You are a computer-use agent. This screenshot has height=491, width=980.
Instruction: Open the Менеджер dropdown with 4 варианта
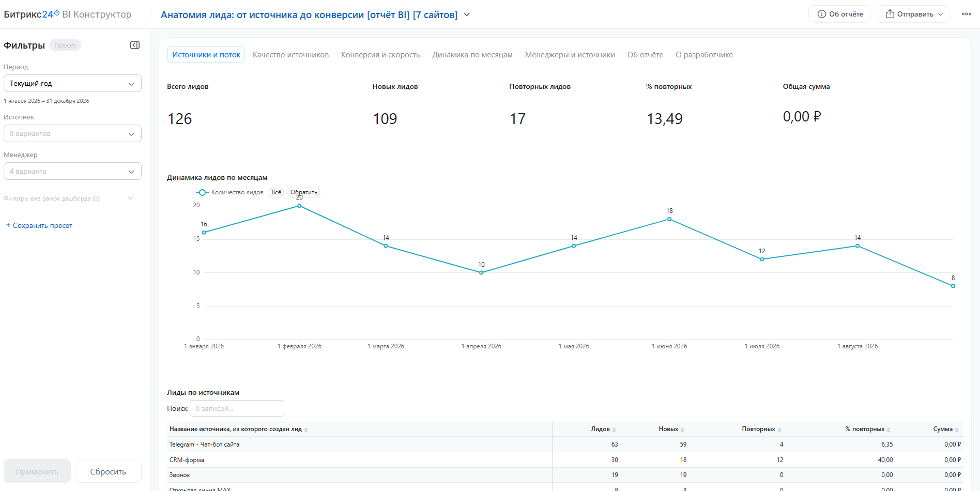72,171
